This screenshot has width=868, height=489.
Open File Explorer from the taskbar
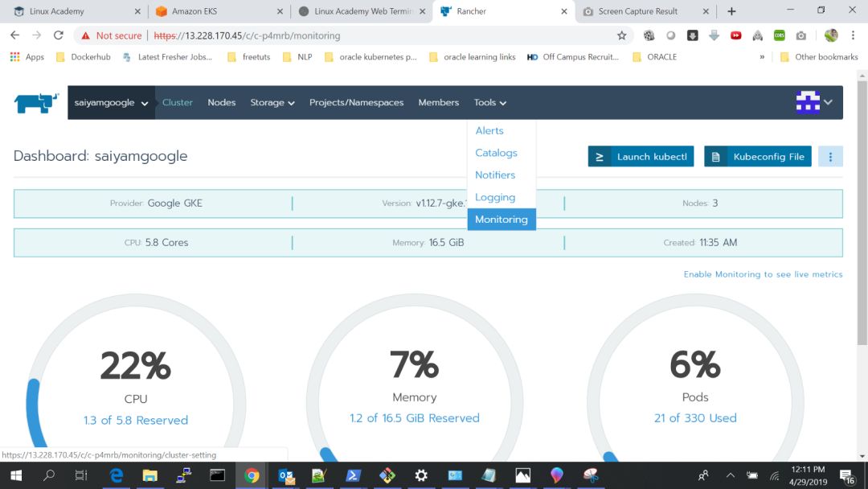(150, 475)
